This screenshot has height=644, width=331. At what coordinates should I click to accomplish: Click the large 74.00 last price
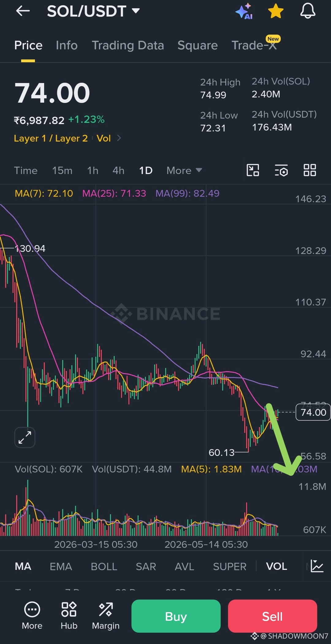click(52, 93)
